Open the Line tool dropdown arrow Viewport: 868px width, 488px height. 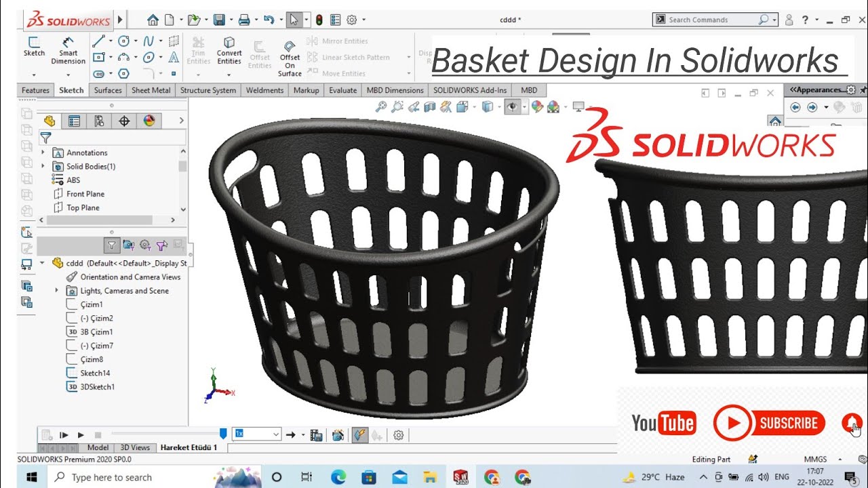(x=111, y=41)
